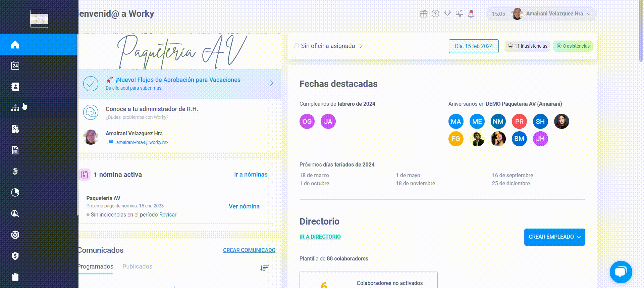Click the banner's right chevron arrow
644x288 pixels.
coord(271,83)
